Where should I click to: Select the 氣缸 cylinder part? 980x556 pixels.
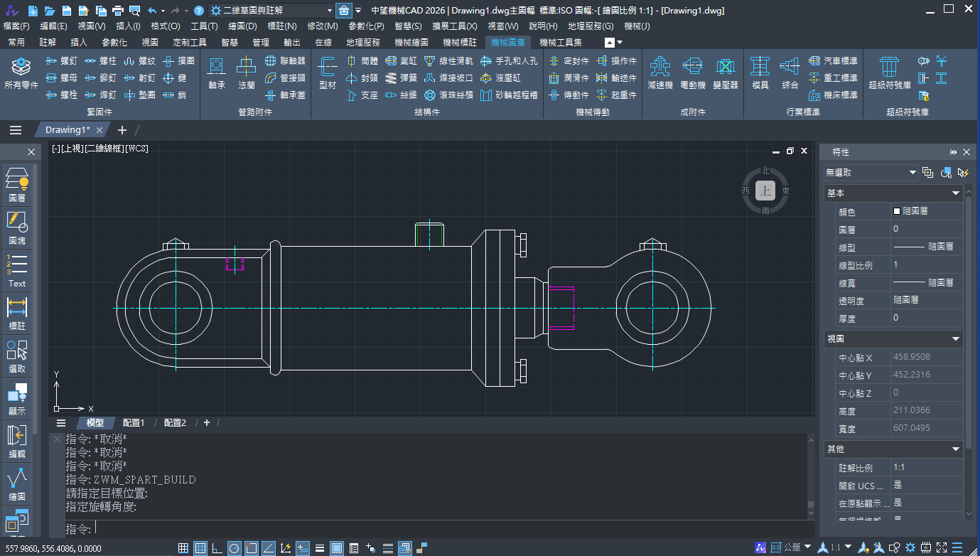click(401, 61)
